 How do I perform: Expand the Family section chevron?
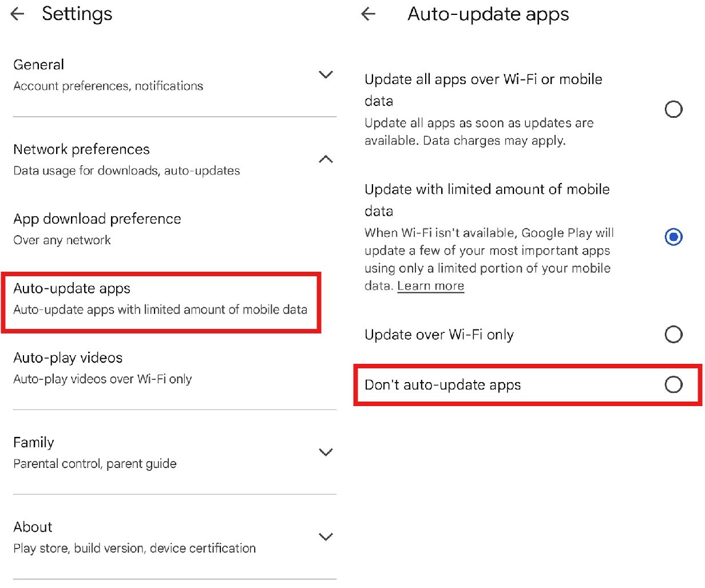point(326,452)
